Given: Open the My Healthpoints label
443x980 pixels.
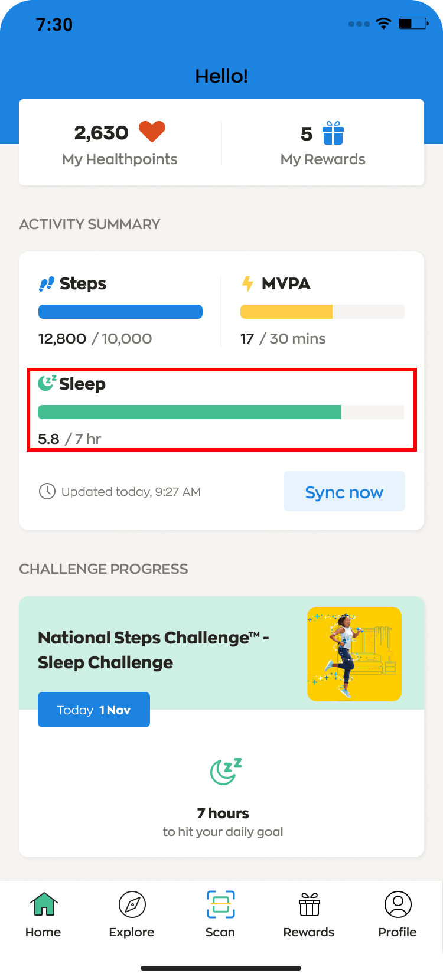Looking at the screenshot, I should pos(120,159).
